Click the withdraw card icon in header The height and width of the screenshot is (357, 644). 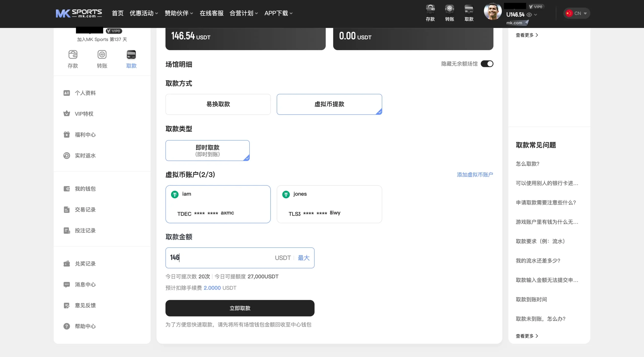pyautogui.click(x=469, y=10)
